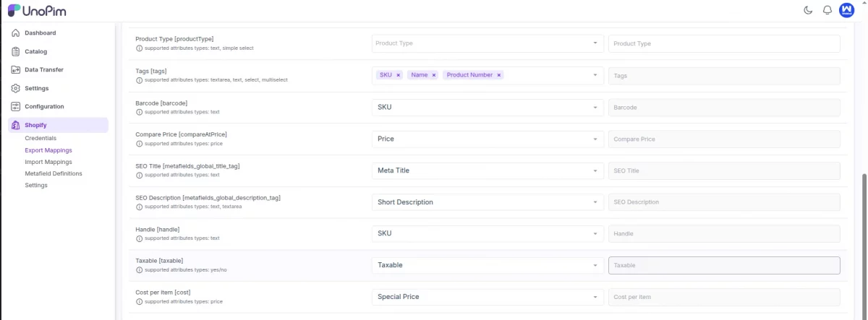Open notifications bell
This screenshot has height=320, width=868.
(827, 10)
